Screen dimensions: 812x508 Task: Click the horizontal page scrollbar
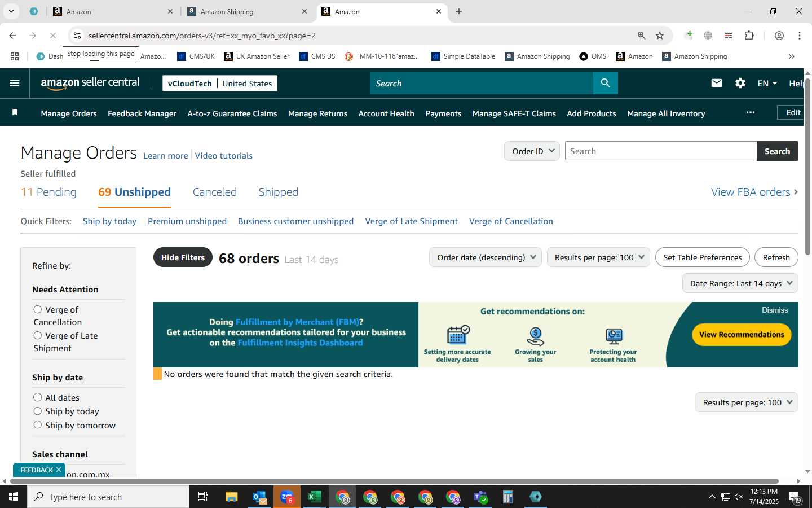395,481
